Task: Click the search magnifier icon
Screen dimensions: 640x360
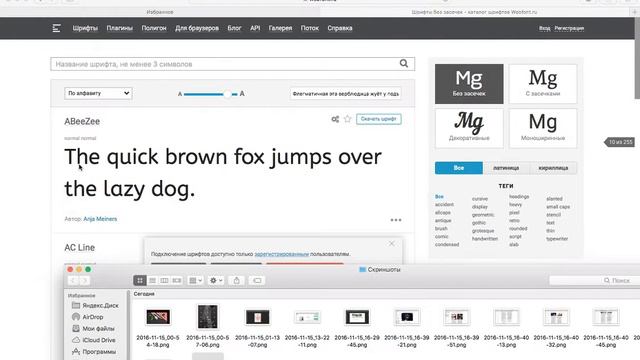Action: [404, 64]
